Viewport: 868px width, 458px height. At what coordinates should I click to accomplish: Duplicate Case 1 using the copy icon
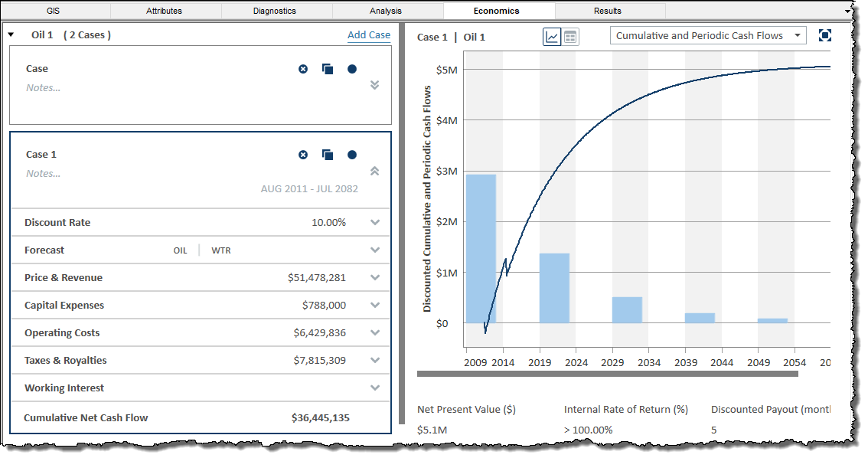[328, 155]
